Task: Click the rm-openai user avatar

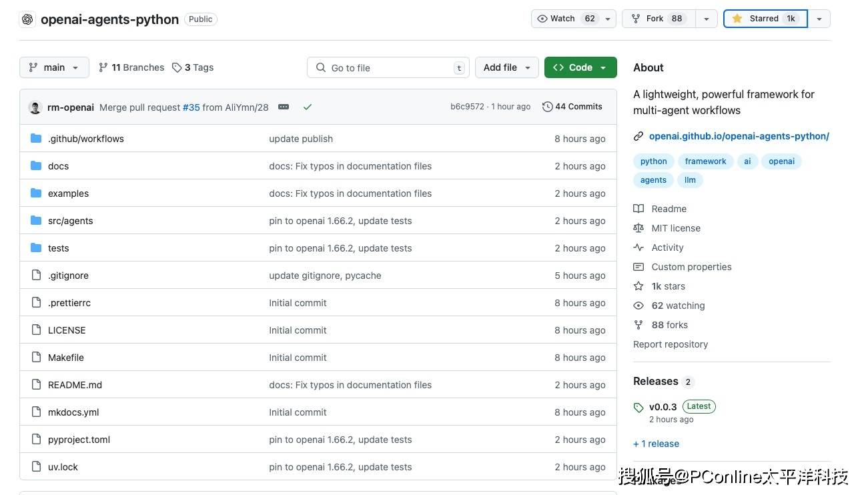Action: [x=35, y=107]
